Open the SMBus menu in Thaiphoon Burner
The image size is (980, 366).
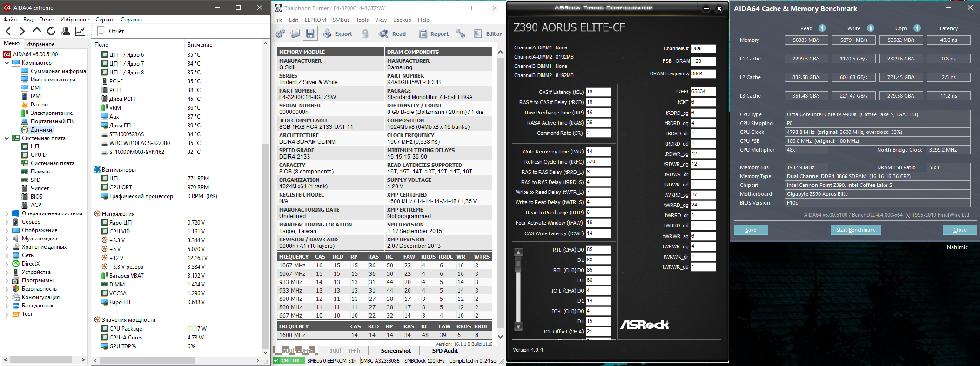341,20
